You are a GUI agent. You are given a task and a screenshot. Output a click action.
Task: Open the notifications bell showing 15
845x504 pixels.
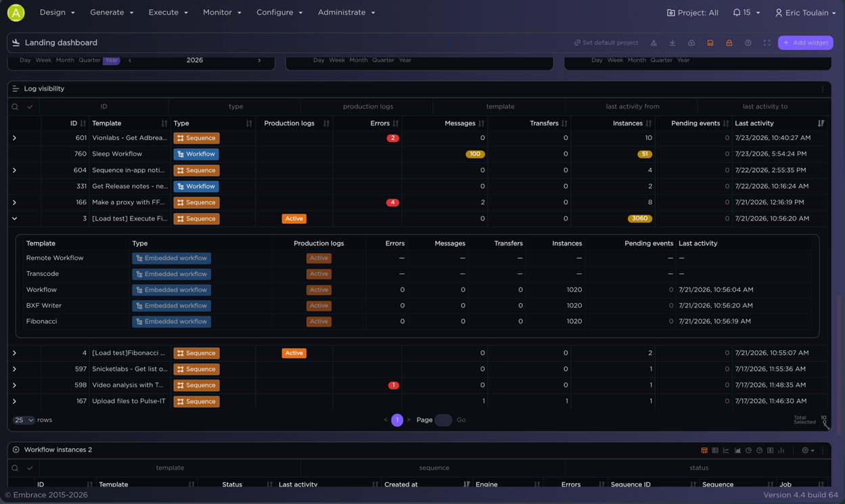coord(746,12)
